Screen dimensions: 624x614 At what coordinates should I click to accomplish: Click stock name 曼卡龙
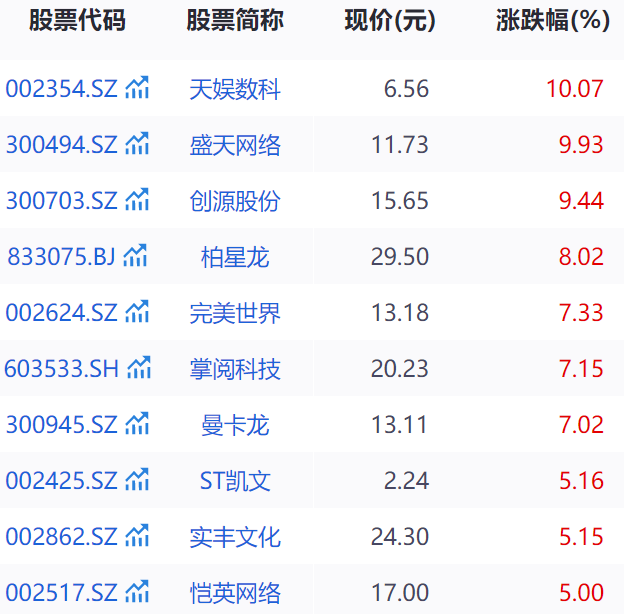pos(235,426)
